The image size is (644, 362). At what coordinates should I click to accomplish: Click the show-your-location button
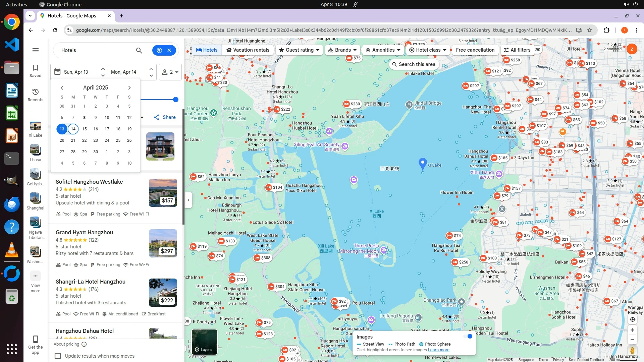coord(632,319)
